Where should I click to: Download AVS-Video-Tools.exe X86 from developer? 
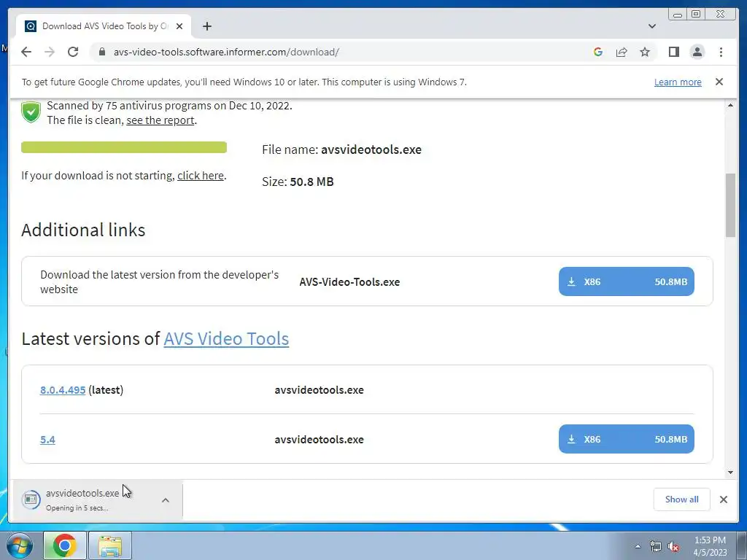coord(626,281)
